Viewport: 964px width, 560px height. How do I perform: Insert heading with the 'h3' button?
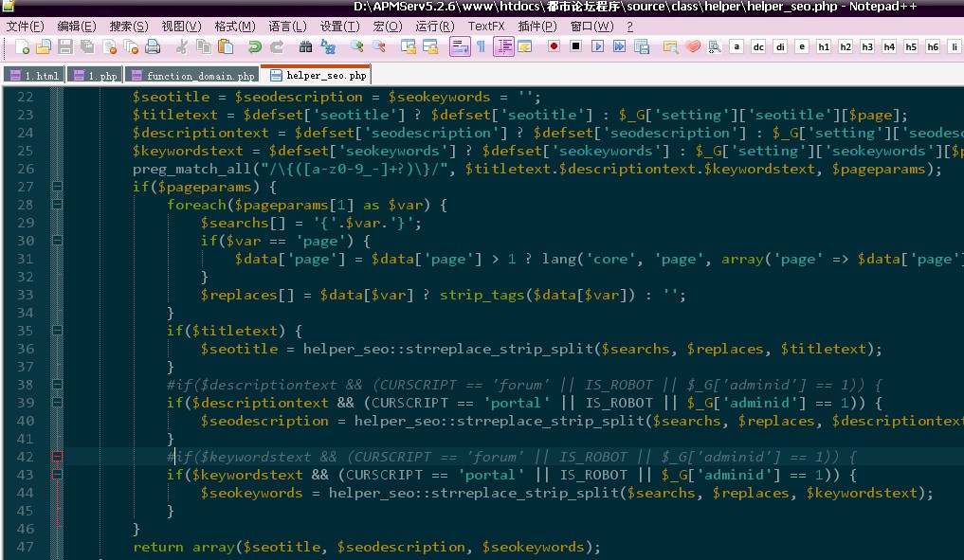pos(867,46)
